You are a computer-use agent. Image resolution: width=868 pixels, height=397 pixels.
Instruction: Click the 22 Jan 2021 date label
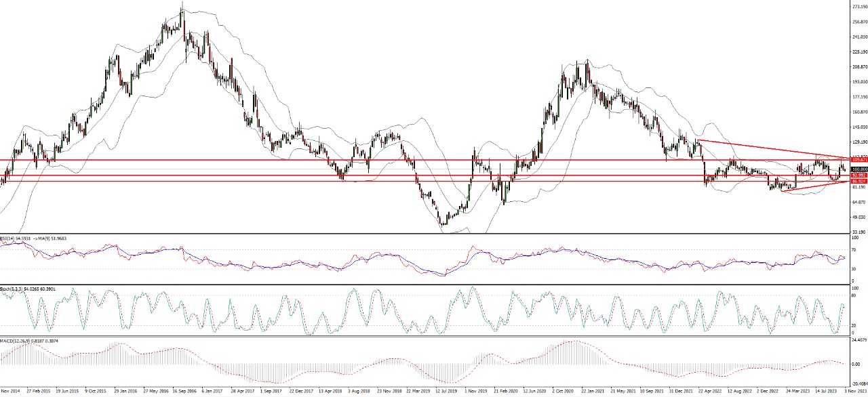[x=592, y=391]
